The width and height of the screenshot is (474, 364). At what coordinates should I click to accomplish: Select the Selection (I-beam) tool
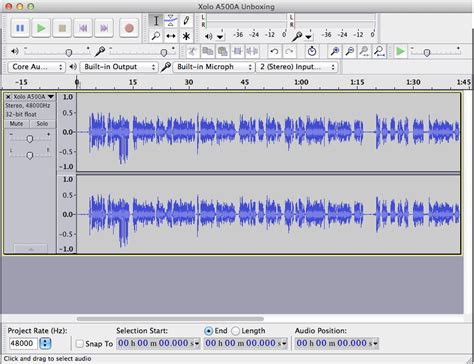156,21
